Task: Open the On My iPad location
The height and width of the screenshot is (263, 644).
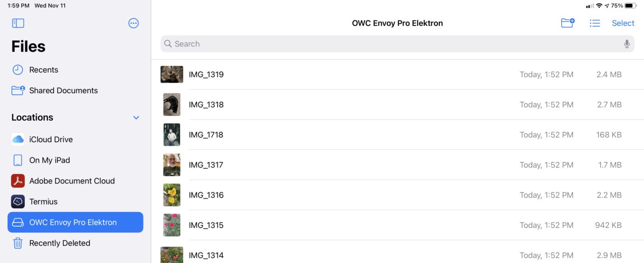Action: (x=49, y=160)
